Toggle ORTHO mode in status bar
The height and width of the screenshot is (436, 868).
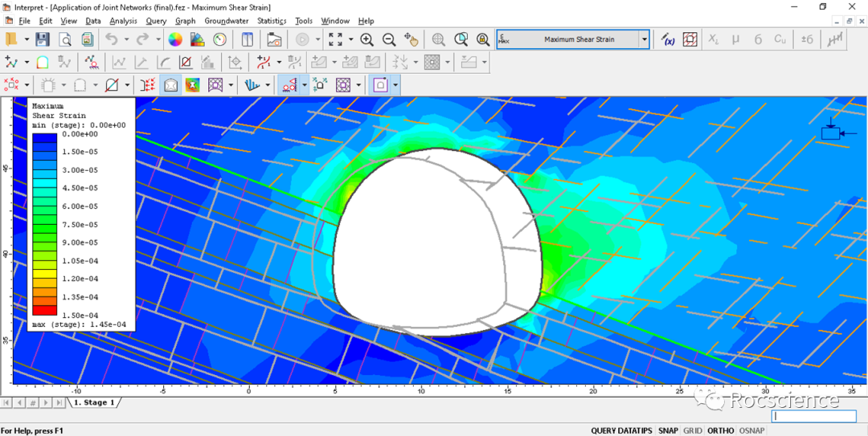tap(720, 430)
